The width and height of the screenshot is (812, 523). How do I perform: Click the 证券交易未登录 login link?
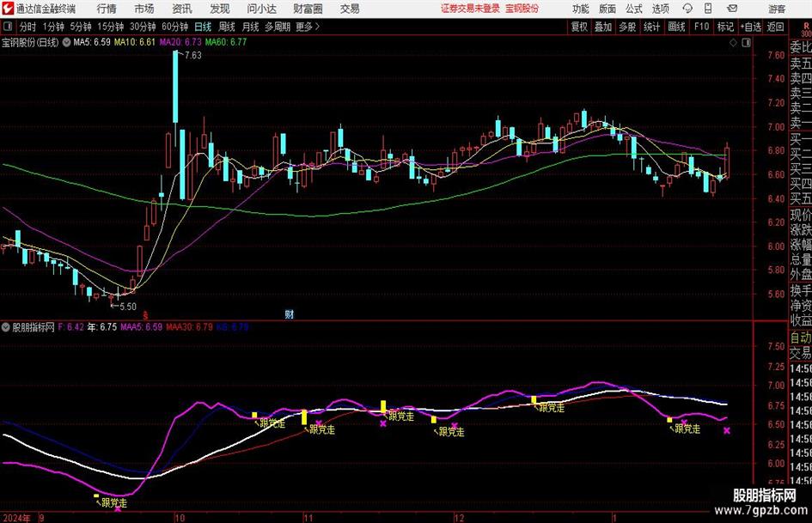pyautogui.click(x=470, y=9)
